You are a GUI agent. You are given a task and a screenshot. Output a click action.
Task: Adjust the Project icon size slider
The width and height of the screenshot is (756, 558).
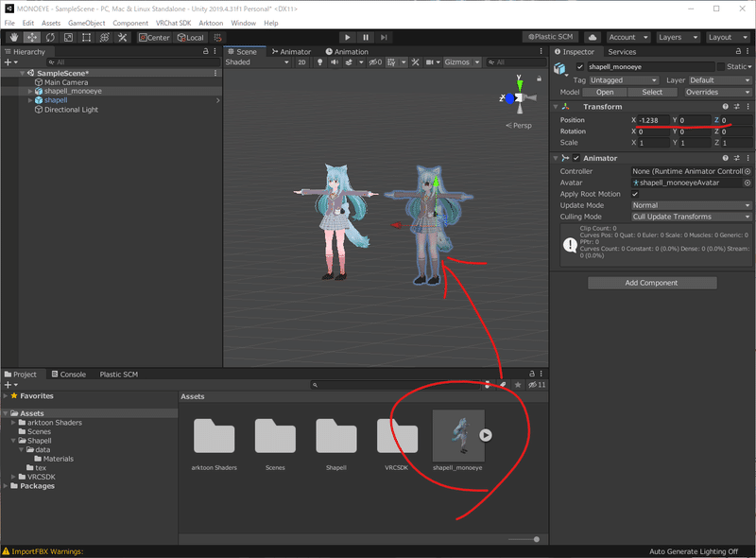click(x=524, y=539)
